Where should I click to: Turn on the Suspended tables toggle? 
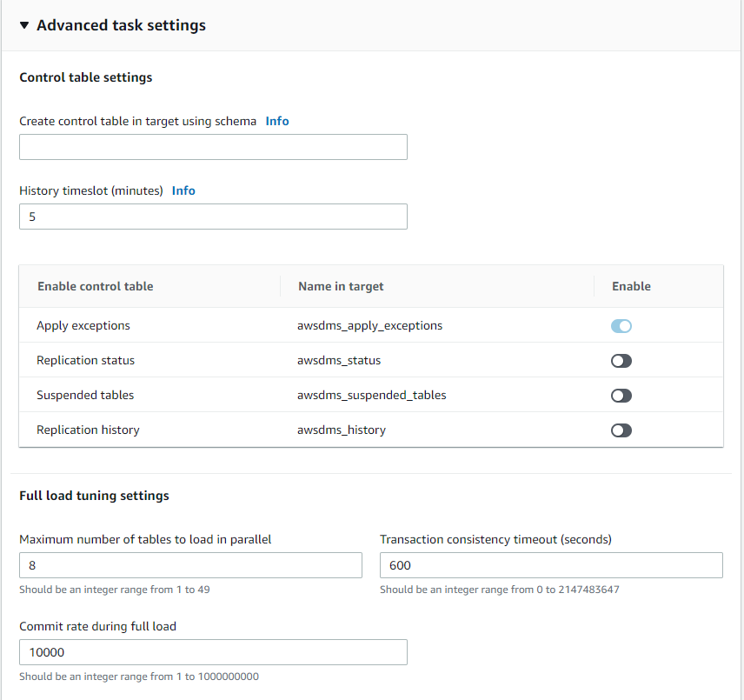click(621, 396)
